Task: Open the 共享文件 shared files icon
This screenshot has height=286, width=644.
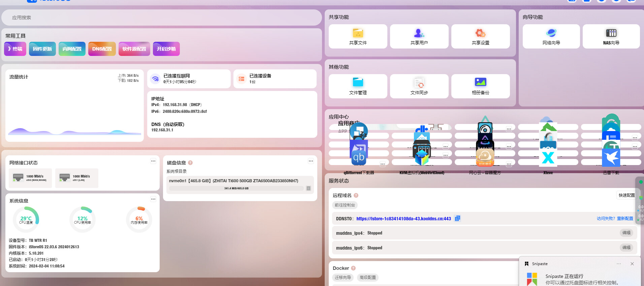Action: [358, 36]
